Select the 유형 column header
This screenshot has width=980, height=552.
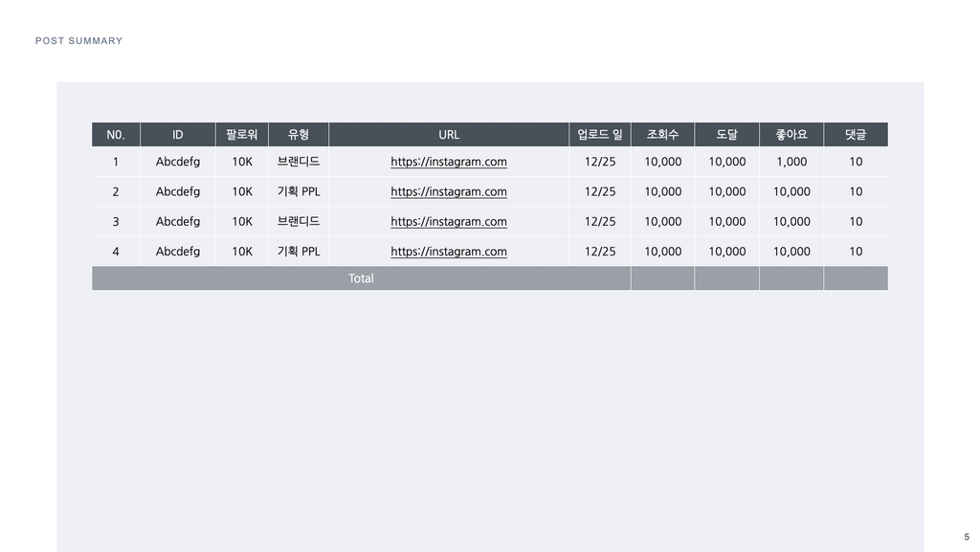[299, 134]
